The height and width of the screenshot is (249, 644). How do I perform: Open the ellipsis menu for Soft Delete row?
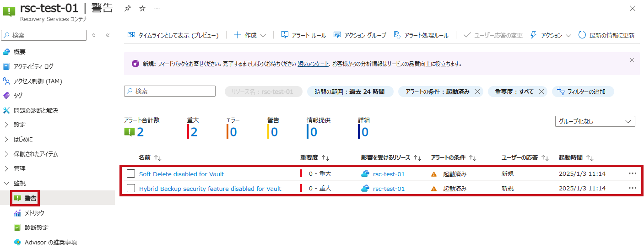(633, 173)
